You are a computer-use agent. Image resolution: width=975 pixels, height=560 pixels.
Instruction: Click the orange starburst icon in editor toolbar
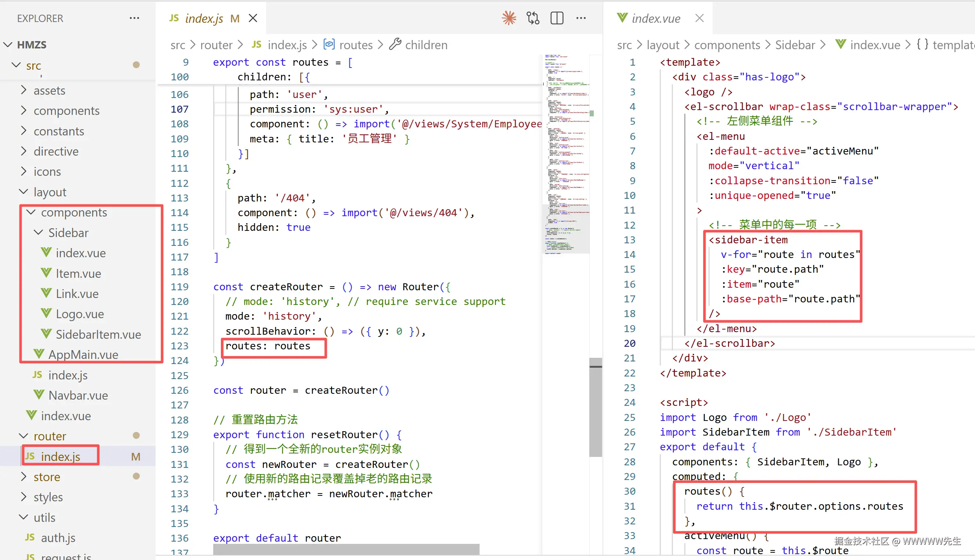tap(509, 18)
